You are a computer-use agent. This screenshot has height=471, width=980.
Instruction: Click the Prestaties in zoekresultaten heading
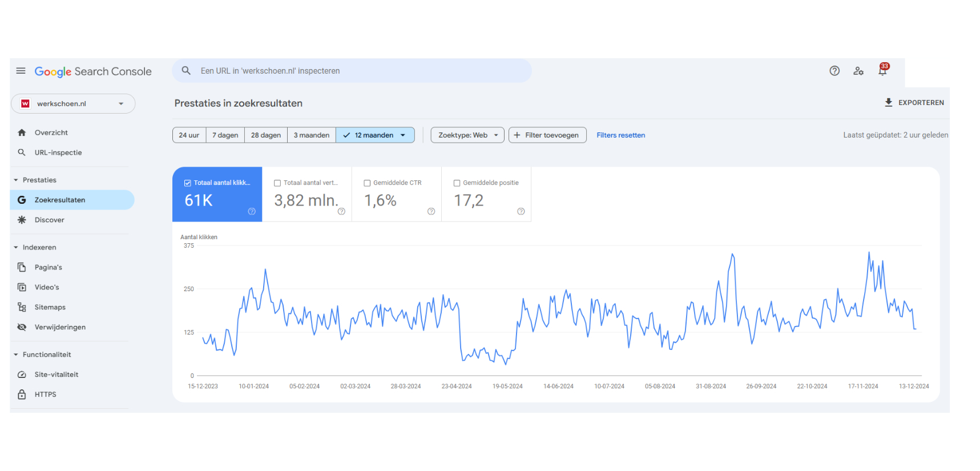(x=239, y=103)
